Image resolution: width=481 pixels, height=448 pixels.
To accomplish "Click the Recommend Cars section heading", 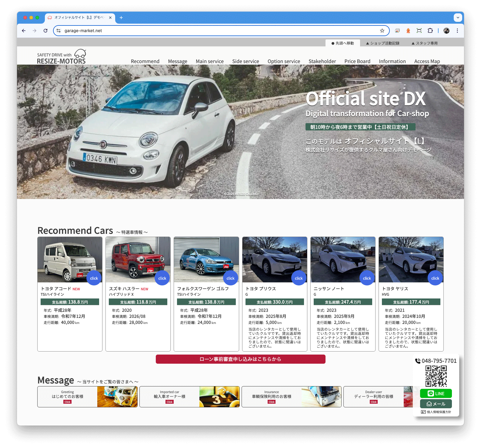I will (75, 231).
